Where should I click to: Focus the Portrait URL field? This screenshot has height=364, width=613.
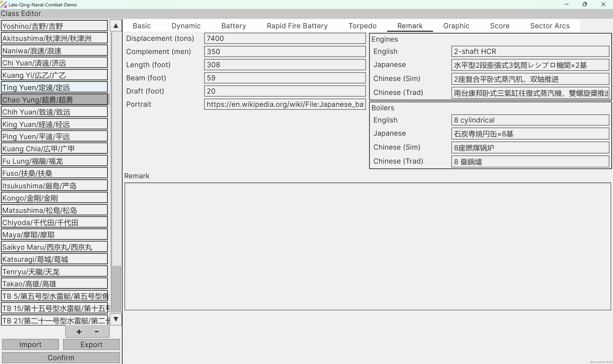[x=284, y=104]
